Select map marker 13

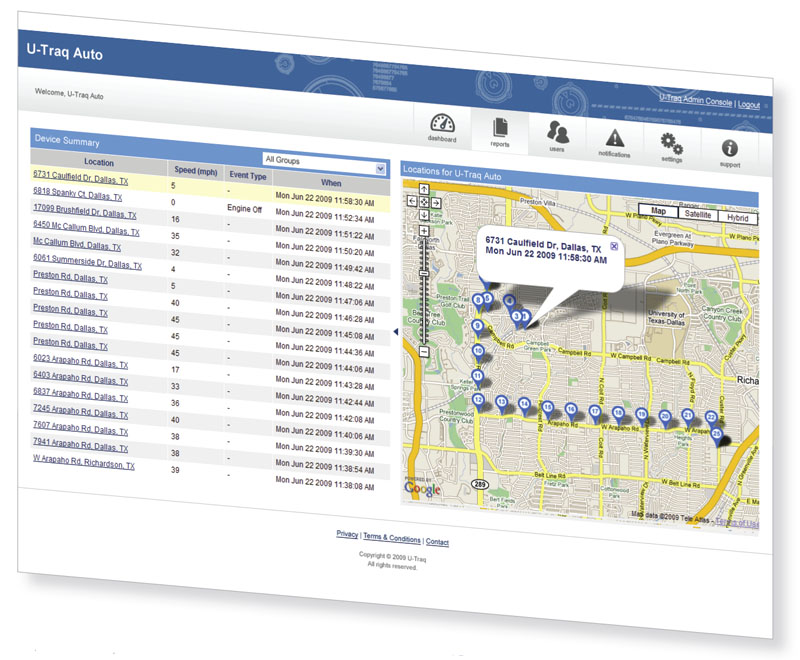coord(502,403)
